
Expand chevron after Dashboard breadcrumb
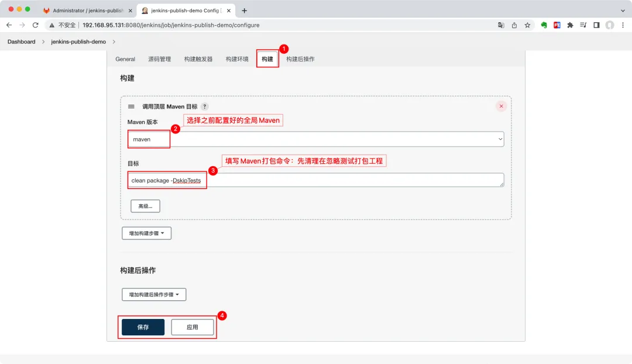click(x=43, y=42)
